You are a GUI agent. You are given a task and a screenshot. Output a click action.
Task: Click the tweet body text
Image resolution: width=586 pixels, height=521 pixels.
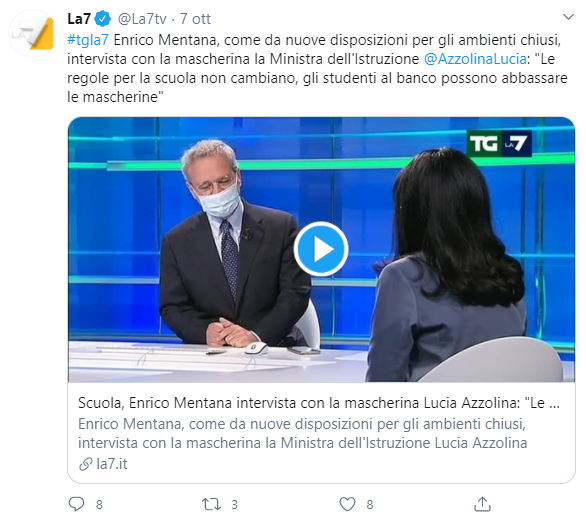point(318,68)
